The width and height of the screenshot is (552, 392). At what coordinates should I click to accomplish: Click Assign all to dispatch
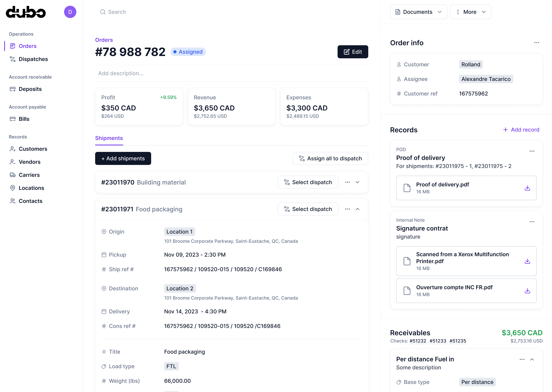click(x=330, y=158)
